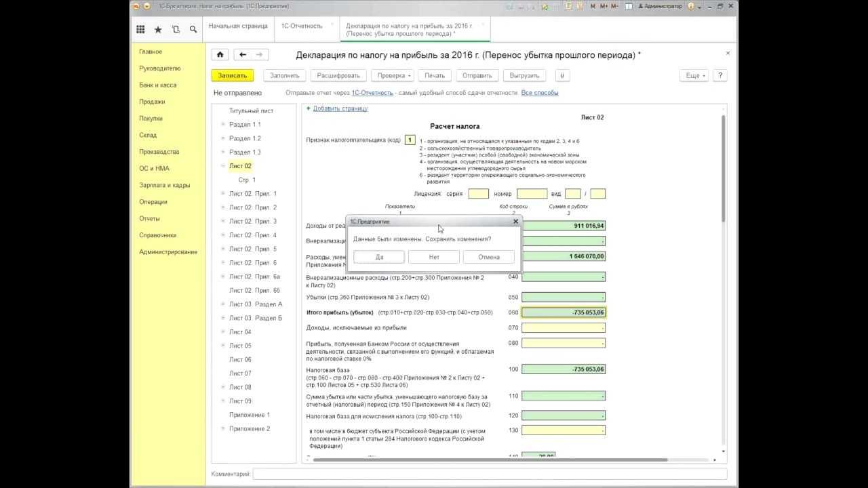868x488 pixels.
Task: Open the Банк и касса section
Action: [x=158, y=85]
